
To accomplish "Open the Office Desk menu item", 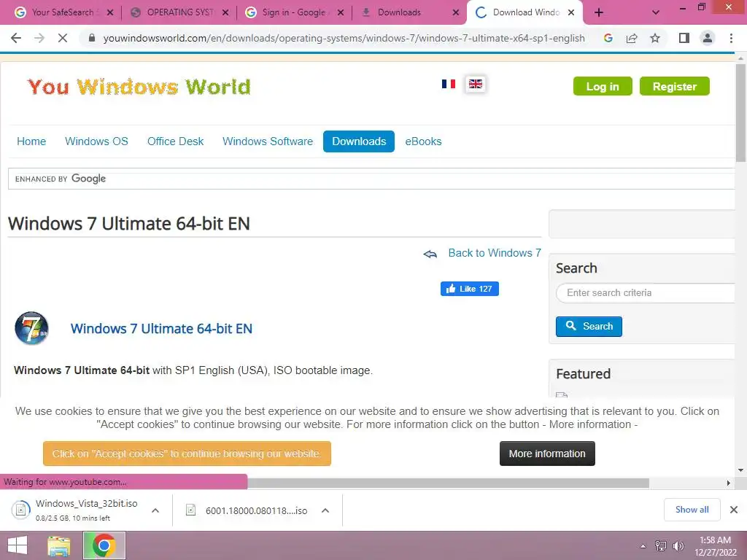I will (x=175, y=141).
